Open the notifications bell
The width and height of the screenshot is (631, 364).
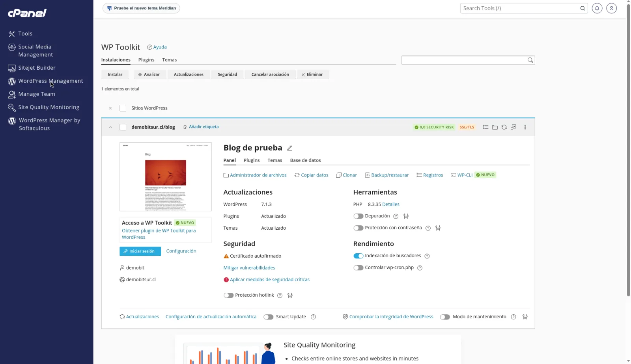tap(597, 8)
